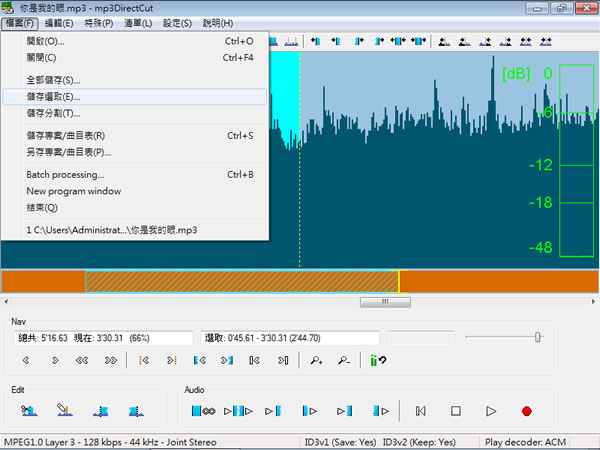Click scrollbar right arrow below overview bar
This screenshot has height=450, width=600.
pyautogui.click(x=593, y=302)
